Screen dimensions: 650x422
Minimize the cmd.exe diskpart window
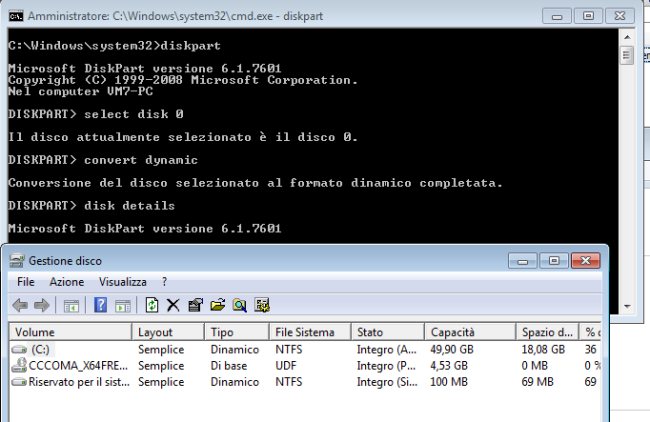tap(557, 17)
